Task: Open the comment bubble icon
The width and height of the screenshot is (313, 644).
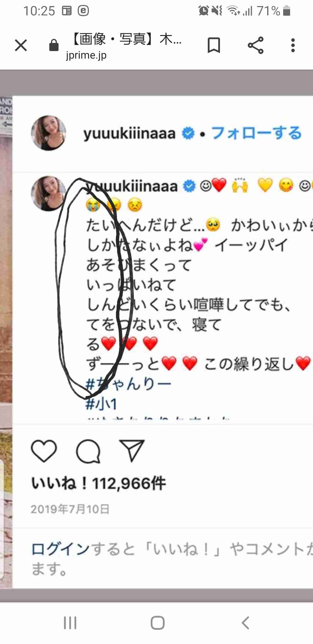Action: (x=88, y=451)
